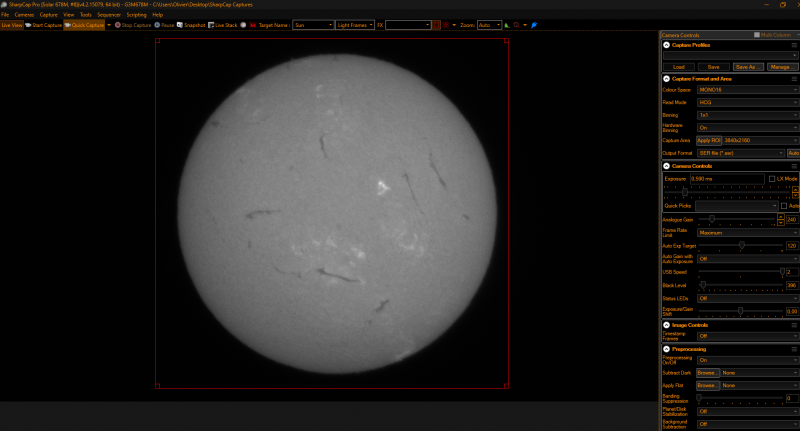Click the red reticule overlay icon
800x431 pixels.
point(446,25)
